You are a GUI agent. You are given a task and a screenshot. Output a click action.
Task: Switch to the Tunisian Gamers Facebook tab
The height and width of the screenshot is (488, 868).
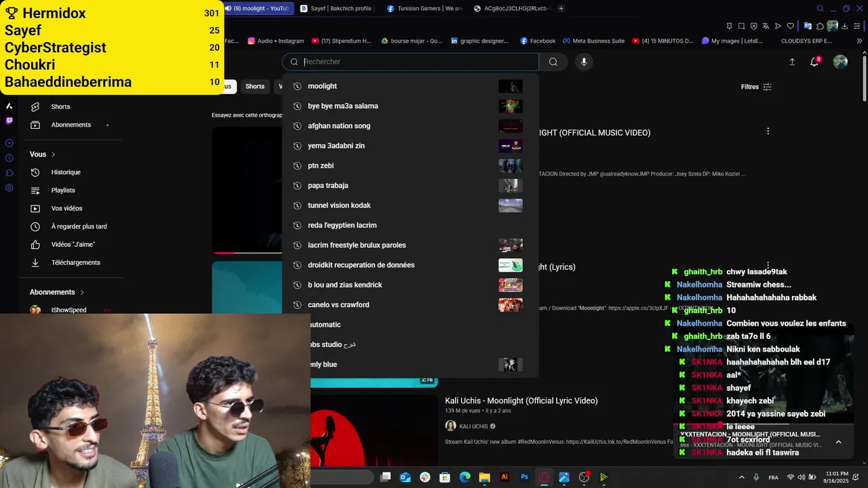pos(425,8)
